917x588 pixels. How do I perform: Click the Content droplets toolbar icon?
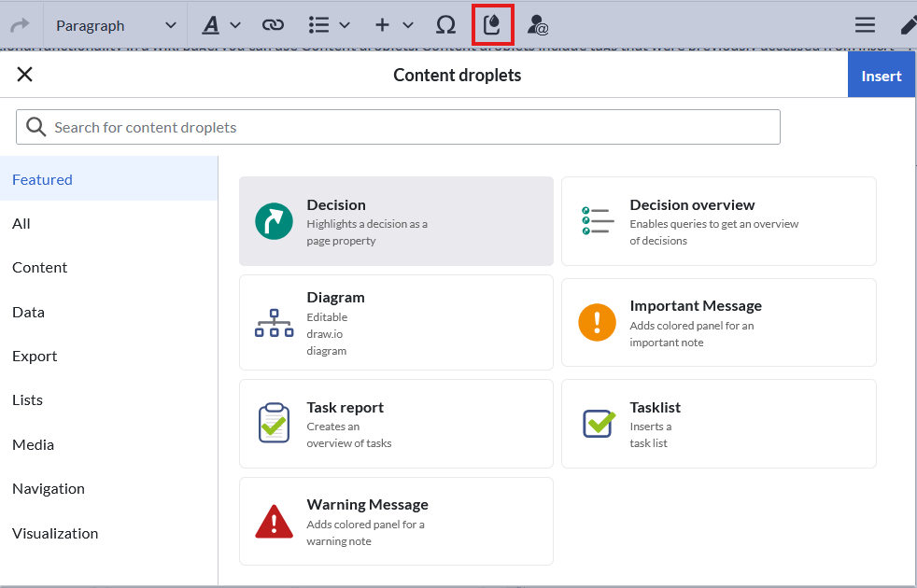point(492,25)
